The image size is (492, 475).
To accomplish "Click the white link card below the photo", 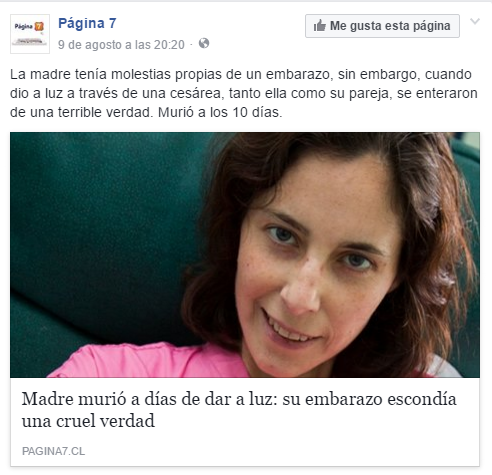I will tap(245, 422).
